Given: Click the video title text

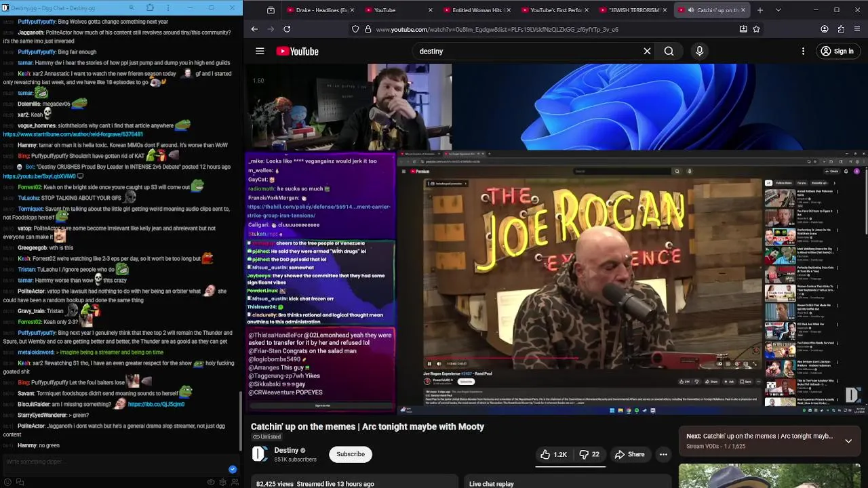Looking at the screenshot, I should 368,426.
